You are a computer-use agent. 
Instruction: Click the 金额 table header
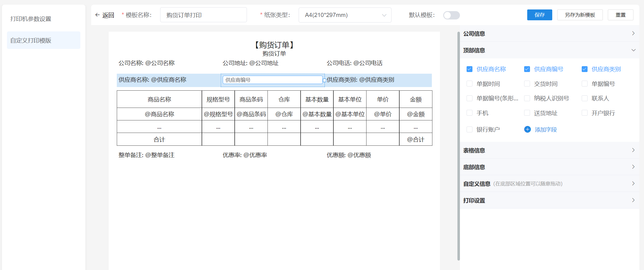pyautogui.click(x=416, y=99)
